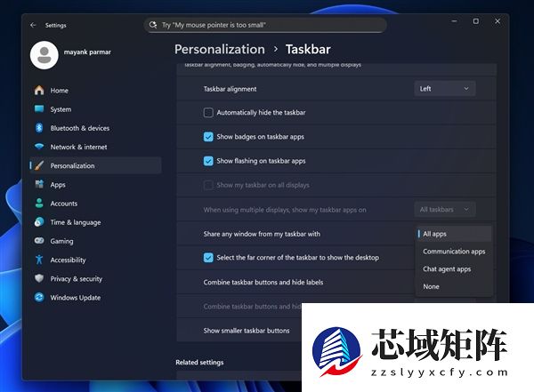The height and width of the screenshot is (392, 534).
Task: Open the user profile avatar
Action: 44,55
